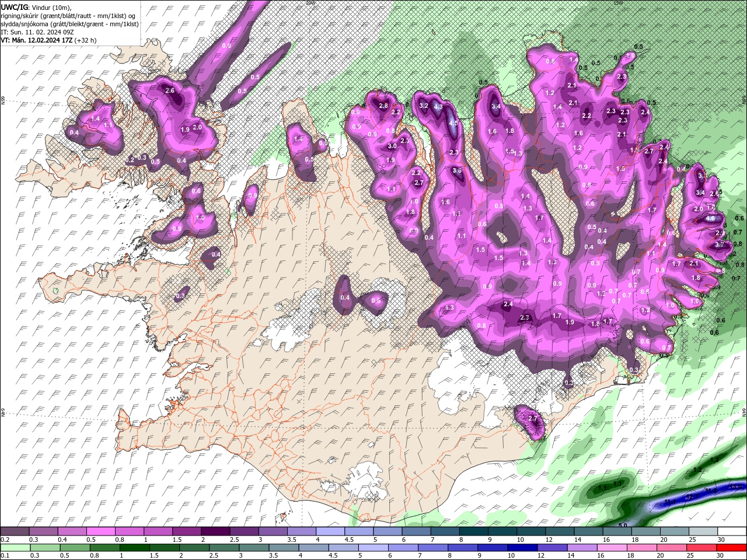This screenshot has width=747, height=560.
Task: Click the dark teal snow swatch between 9 and 10
Action: [x=502, y=531]
